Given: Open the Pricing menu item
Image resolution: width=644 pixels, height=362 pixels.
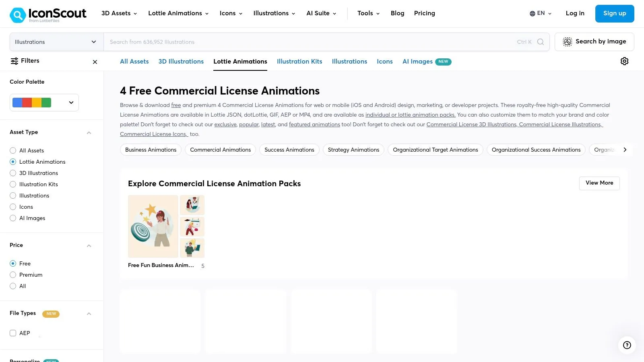Looking at the screenshot, I should (x=424, y=13).
